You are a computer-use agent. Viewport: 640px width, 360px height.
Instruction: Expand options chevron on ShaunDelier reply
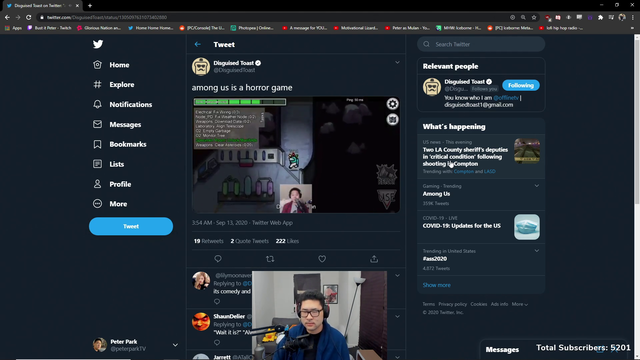coord(397,316)
